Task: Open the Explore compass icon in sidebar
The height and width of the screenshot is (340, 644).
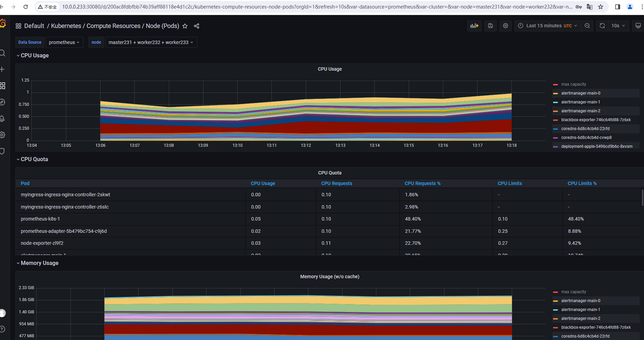Action: pyautogui.click(x=2, y=102)
